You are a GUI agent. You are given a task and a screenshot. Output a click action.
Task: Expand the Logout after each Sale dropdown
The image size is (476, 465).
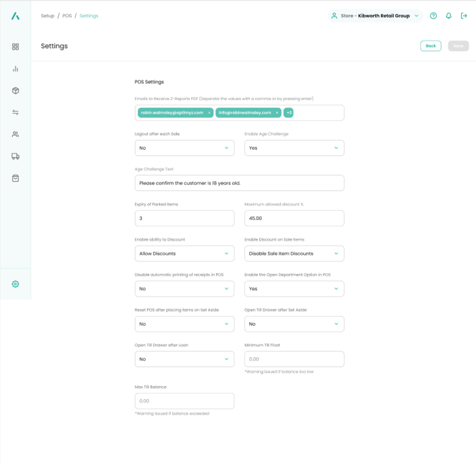coord(184,148)
